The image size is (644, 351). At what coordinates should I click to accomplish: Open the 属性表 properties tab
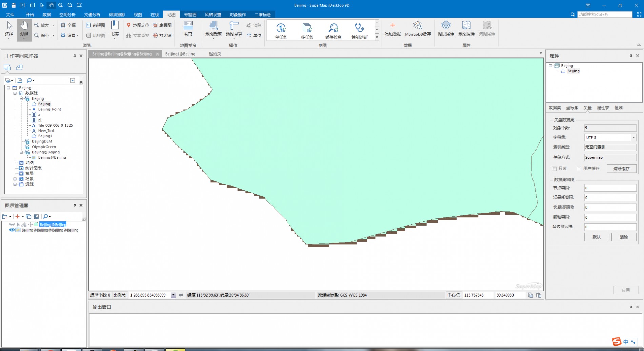pos(603,108)
